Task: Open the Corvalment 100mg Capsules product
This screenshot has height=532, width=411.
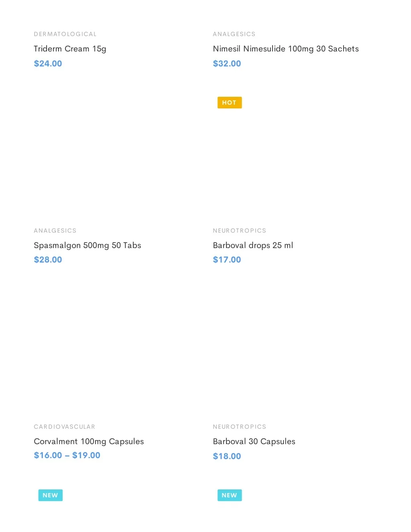Action: 89,441
